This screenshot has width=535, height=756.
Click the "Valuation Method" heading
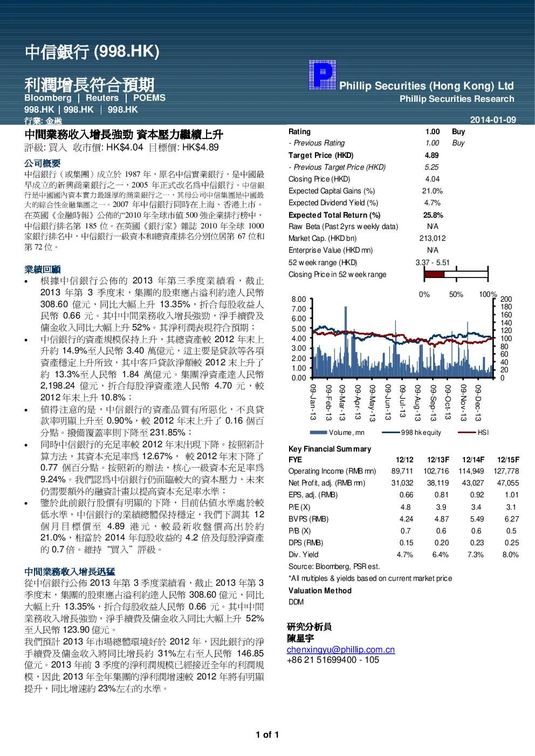pos(320,591)
